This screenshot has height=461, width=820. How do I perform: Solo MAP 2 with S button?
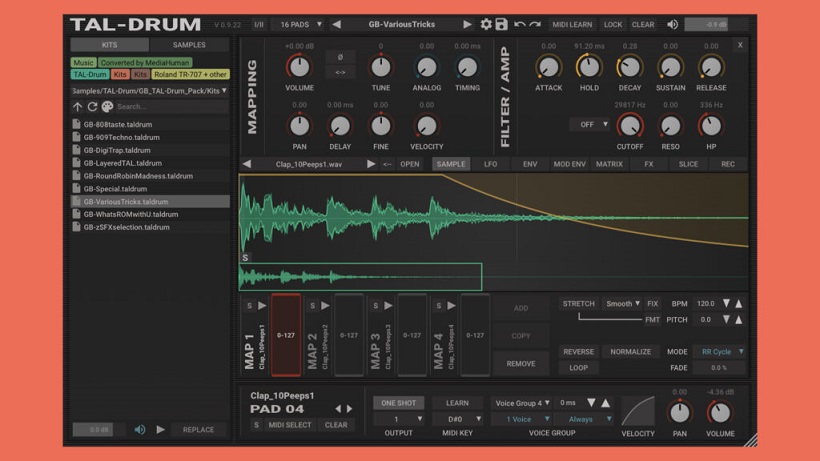(x=312, y=306)
